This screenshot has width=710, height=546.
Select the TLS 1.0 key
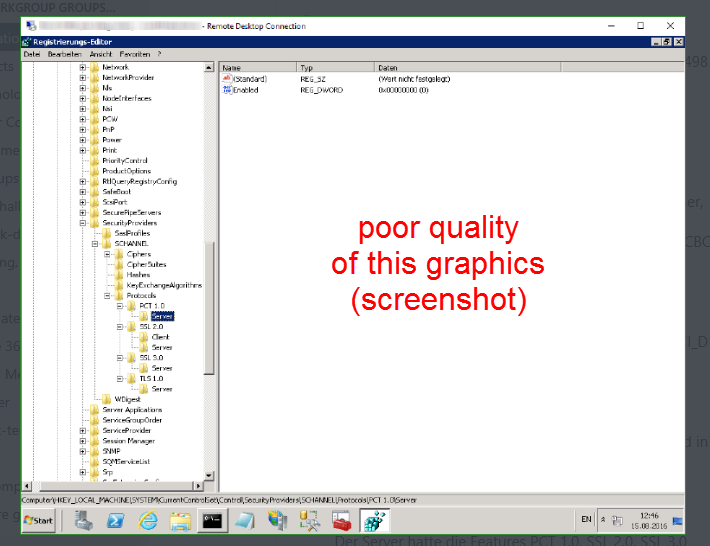(x=150, y=379)
